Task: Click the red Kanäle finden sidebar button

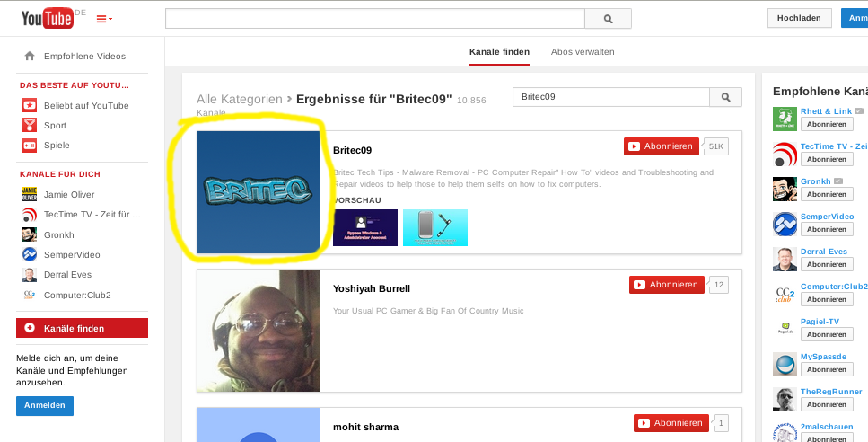Action: pyautogui.click(x=82, y=328)
